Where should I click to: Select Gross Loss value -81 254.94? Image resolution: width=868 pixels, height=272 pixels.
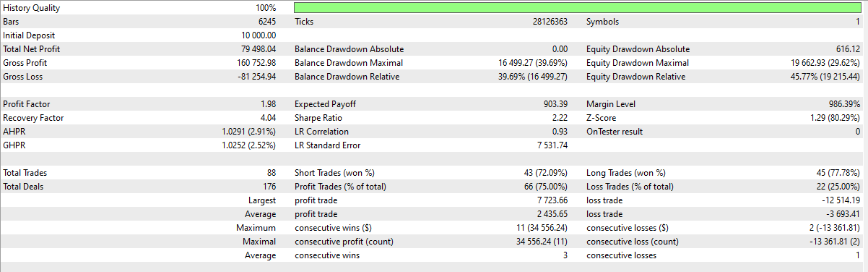tap(258, 77)
